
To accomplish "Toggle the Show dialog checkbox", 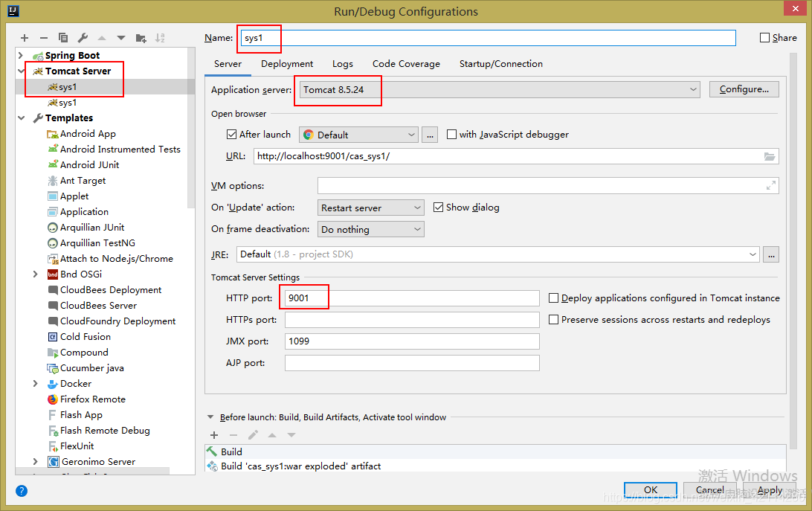I will point(438,208).
